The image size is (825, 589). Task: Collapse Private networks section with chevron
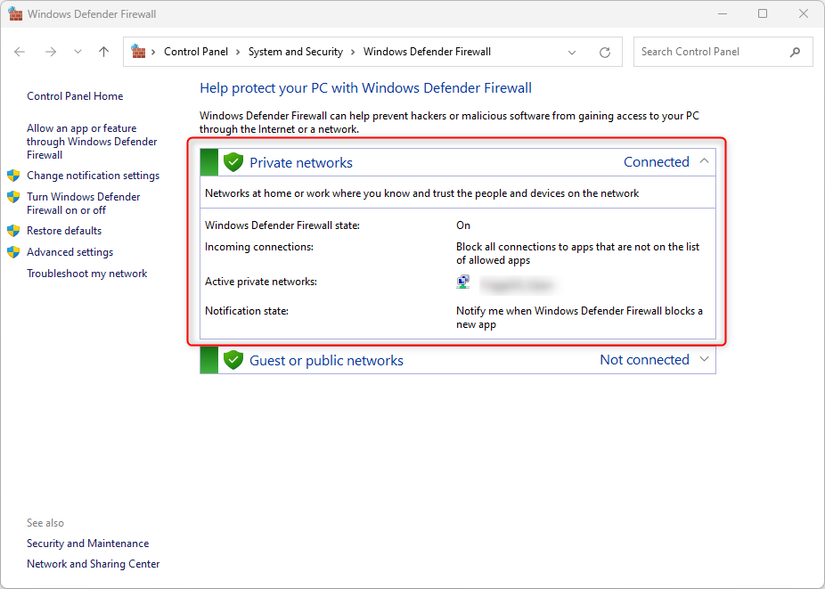coord(704,161)
